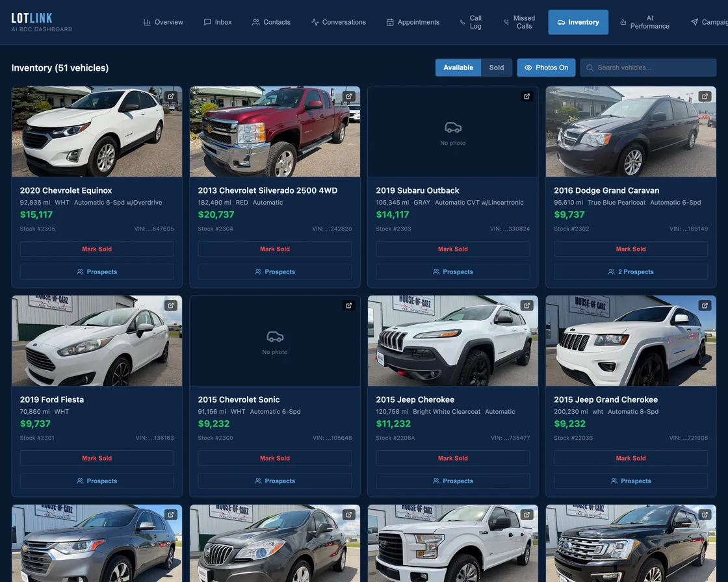728x582 pixels.
Task: Click the 2016 Dodge Grand Caravan photo
Action: click(x=630, y=131)
